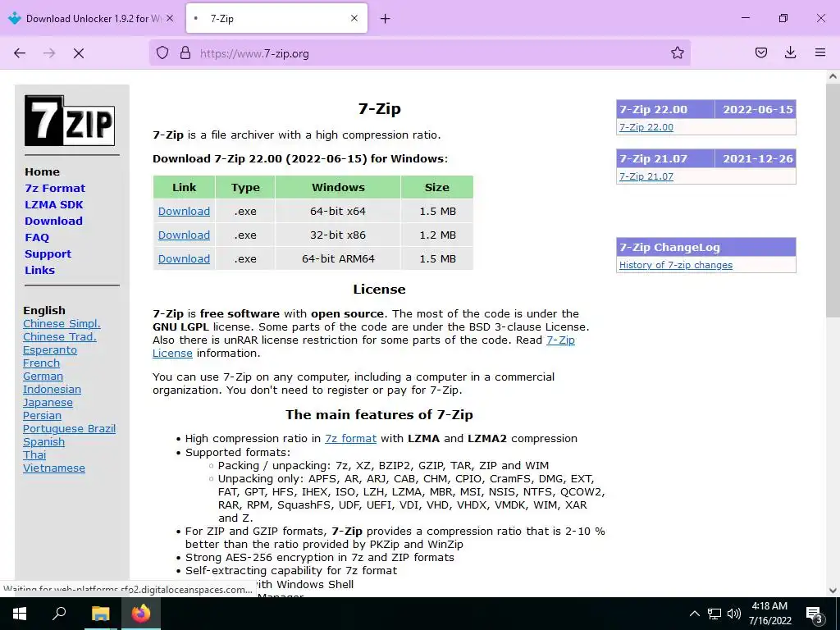The image size is (840, 630).
Task: Click the 'English' current language label
Action: (44, 310)
